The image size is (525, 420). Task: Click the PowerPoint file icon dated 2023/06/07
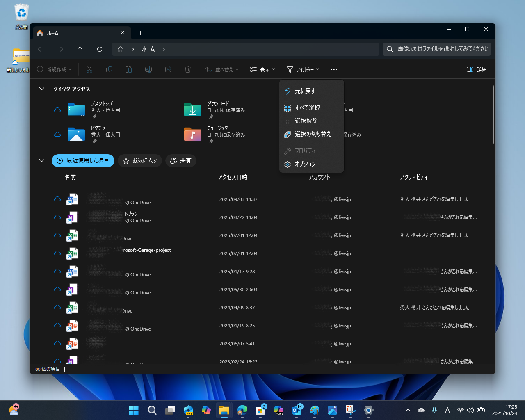coord(73,344)
